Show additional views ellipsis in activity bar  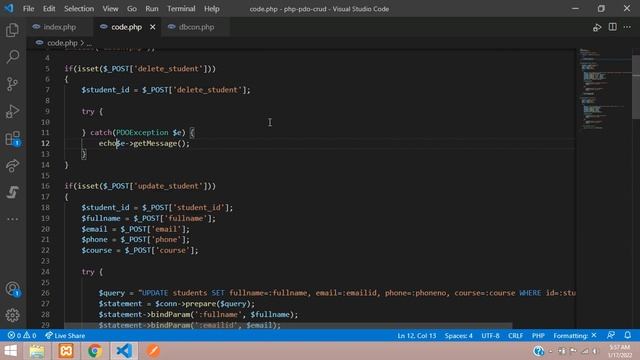coord(12,219)
